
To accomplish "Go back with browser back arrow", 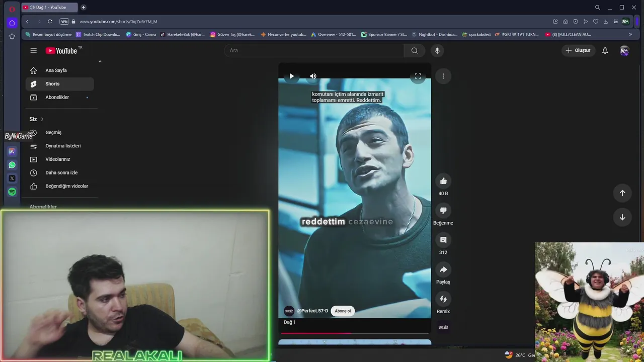I will click(x=27, y=22).
